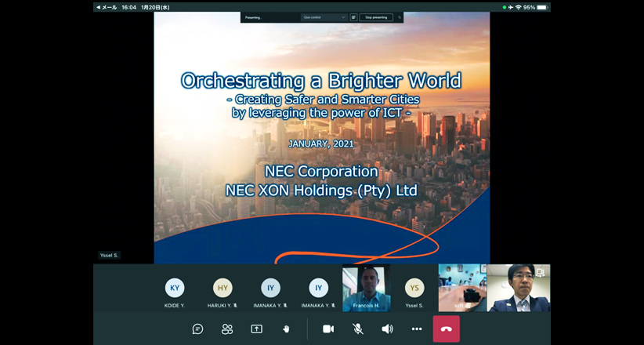Return to Mail app via back link
The width and height of the screenshot is (644, 345).
[x=107, y=7]
